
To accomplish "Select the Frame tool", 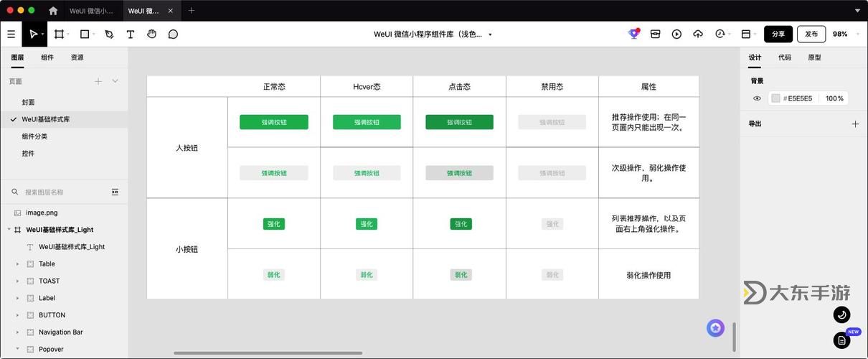I will pos(59,34).
